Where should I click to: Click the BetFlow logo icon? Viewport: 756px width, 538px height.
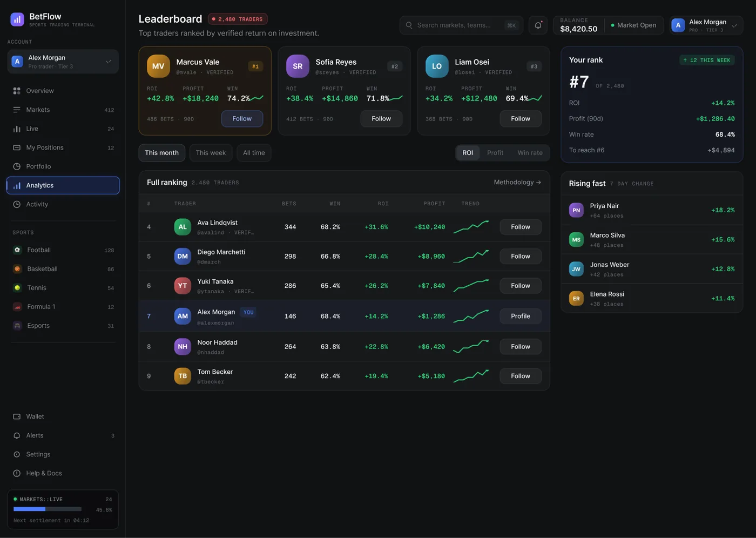point(17,19)
